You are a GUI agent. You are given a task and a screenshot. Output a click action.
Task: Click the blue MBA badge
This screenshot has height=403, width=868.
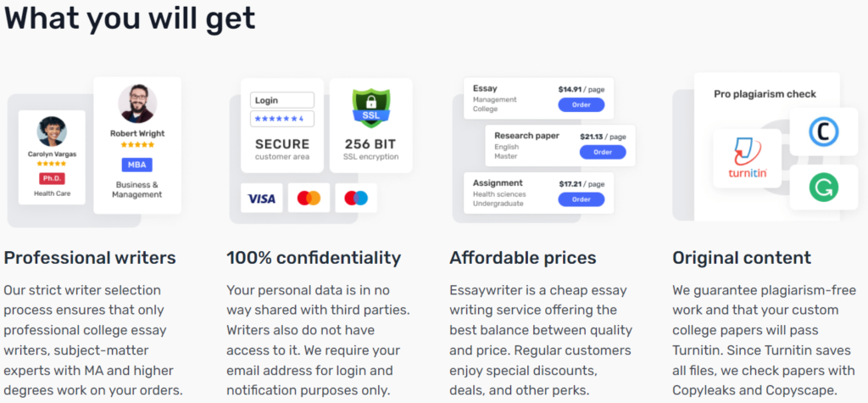pyautogui.click(x=137, y=165)
